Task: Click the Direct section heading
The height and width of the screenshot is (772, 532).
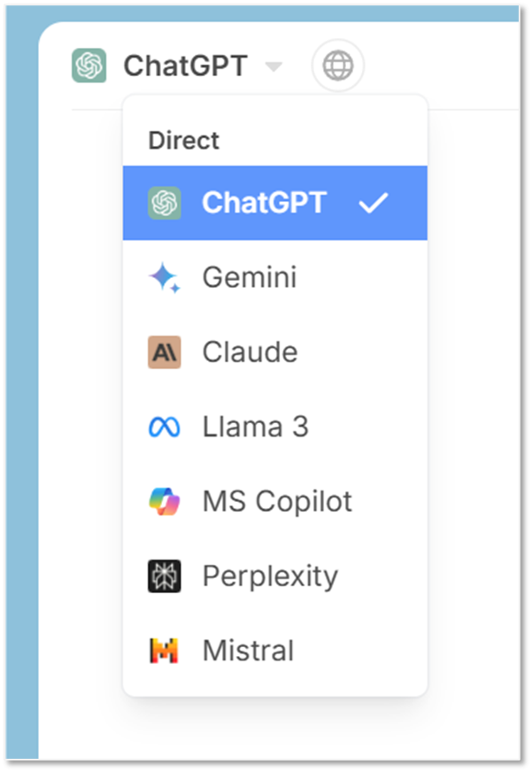Action: tap(183, 140)
